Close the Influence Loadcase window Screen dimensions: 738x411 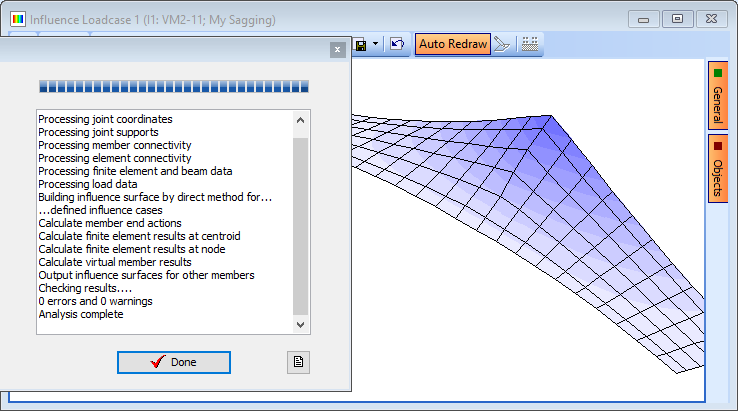coord(711,19)
